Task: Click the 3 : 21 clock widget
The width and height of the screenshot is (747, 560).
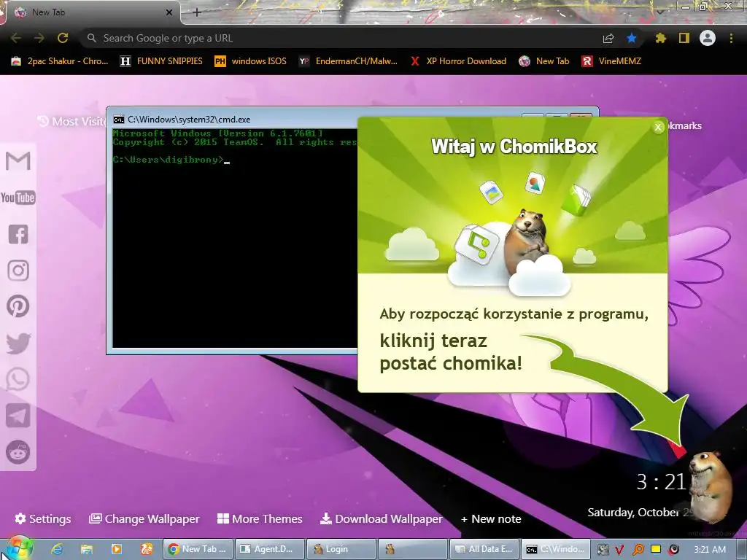Action: [661, 482]
